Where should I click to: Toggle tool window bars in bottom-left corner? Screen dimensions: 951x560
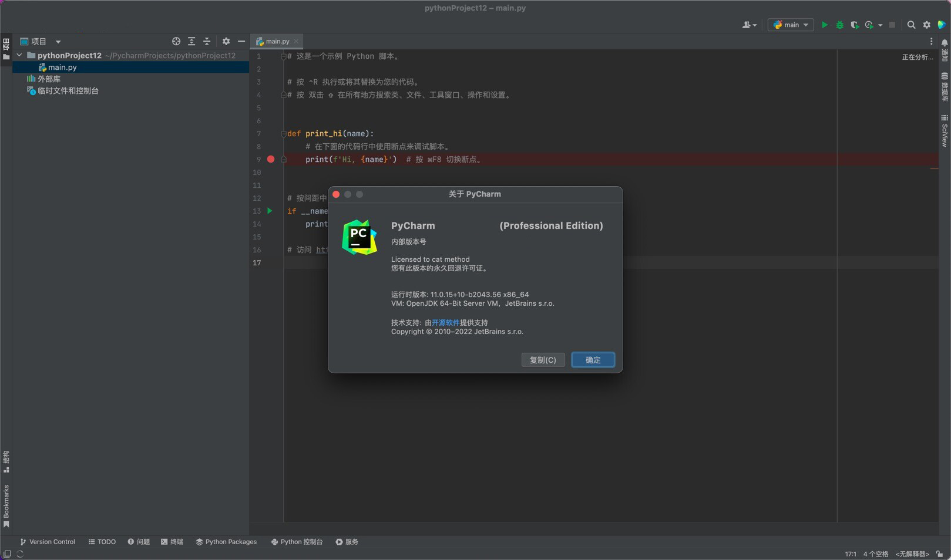click(x=7, y=554)
